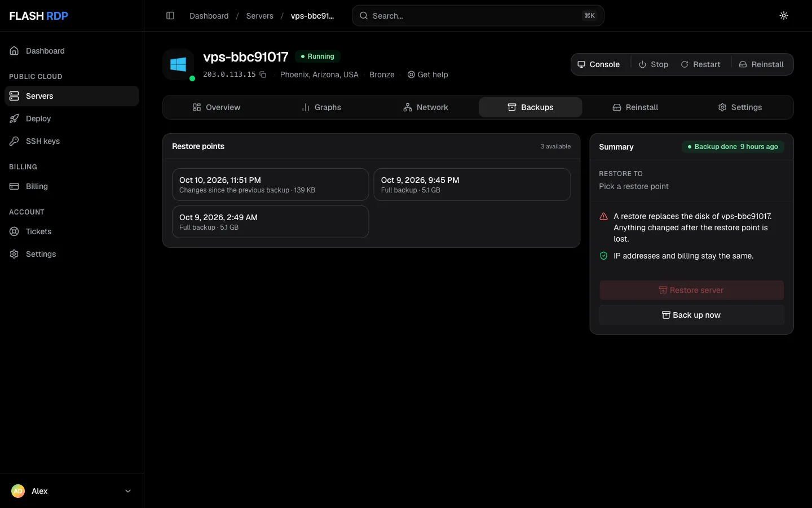Click the Get help link
Screen dimensions: 812x508
[x=428, y=75]
